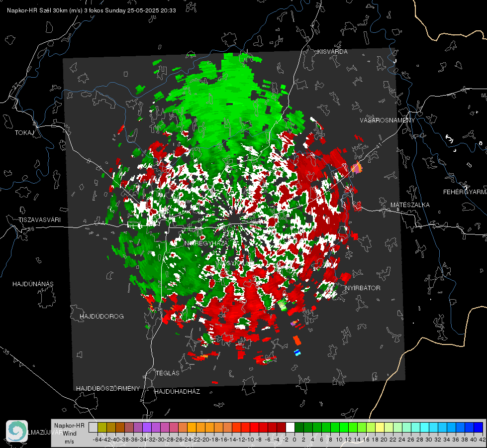Click the HAJDÚDOROG town label
487x448 pixels.
[101, 317]
